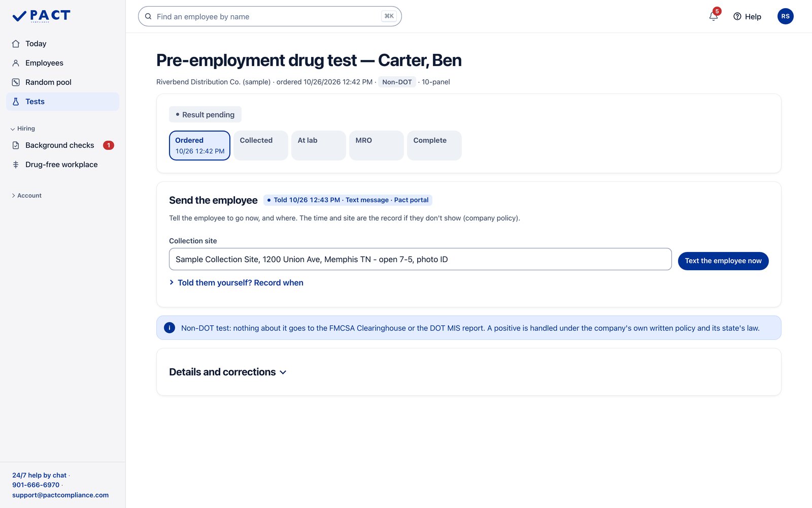Click the Collection site input field
The image size is (812, 508).
[x=420, y=259]
